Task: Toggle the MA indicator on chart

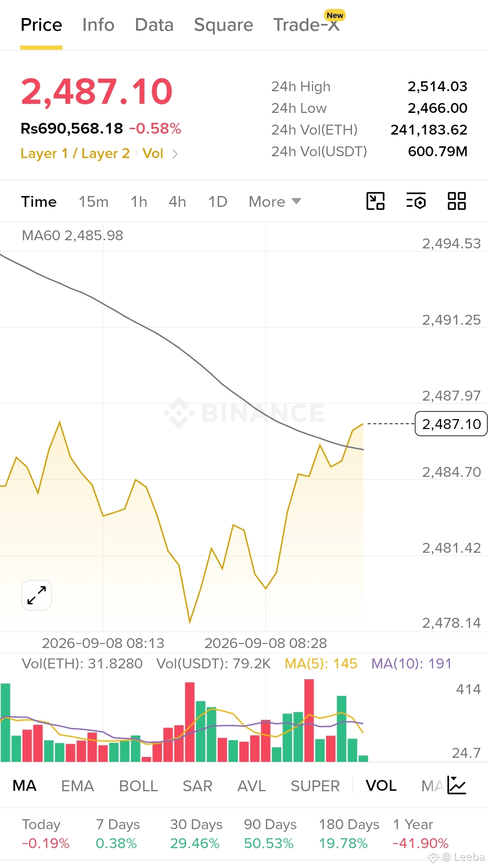Action: 24,786
